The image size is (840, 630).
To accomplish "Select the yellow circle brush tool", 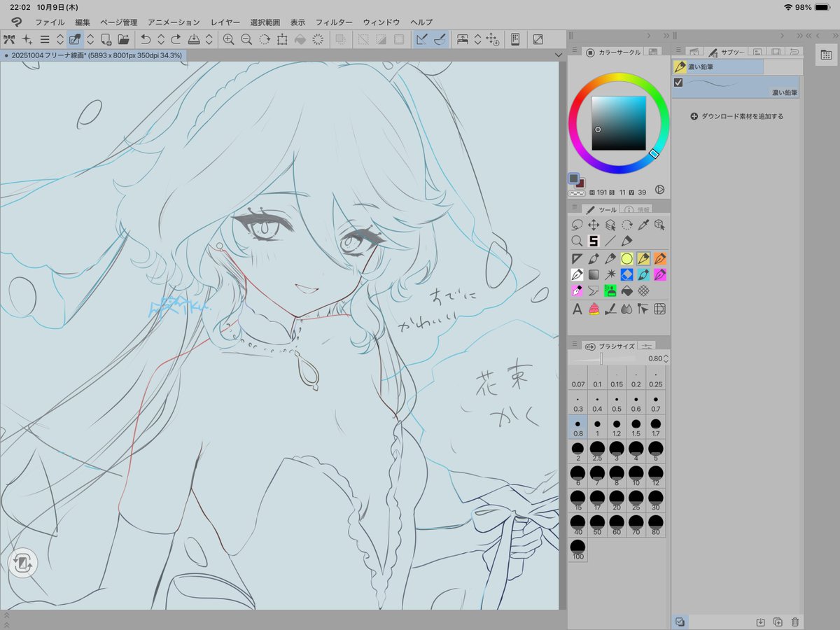I will point(626,258).
